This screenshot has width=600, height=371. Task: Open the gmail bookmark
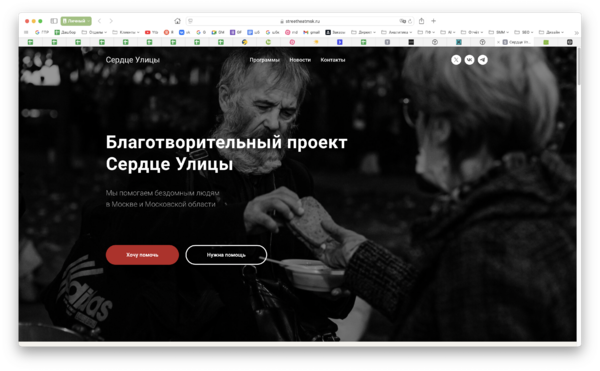[x=311, y=33]
